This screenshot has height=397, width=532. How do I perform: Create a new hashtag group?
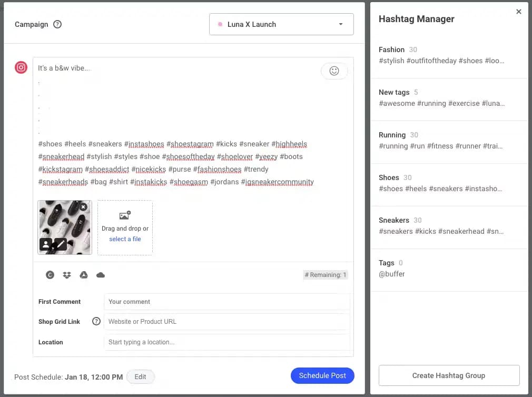click(448, 375)
